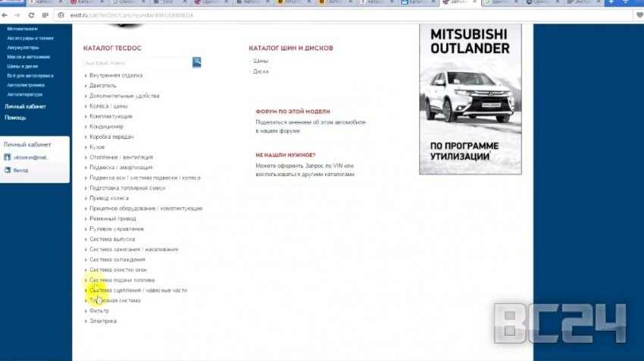Viewport: 644px width, 361px height.
Task: Open the Фильтр category
Action: (99, 311)
